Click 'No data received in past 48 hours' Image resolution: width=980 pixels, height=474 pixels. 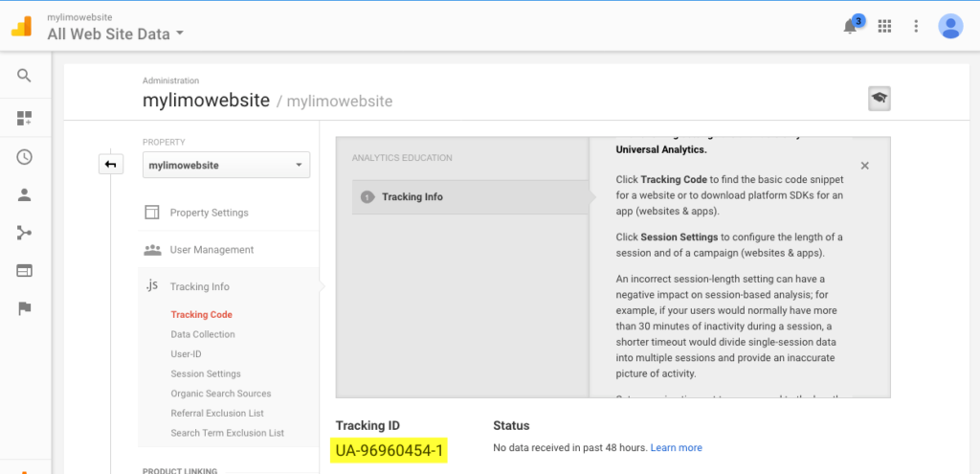click(x=570, y=448)
